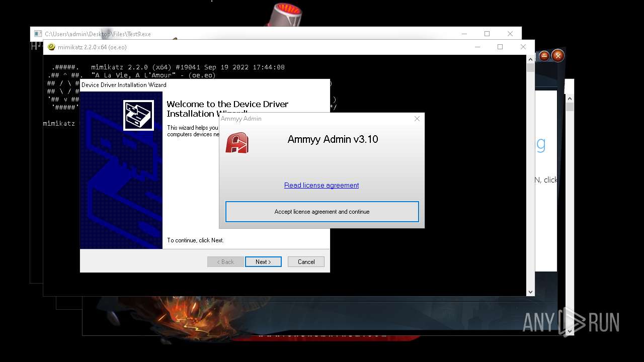Click the red round minimize button behind mimikatz
This screenshot has height=362, width=644.
click(544, 56)
